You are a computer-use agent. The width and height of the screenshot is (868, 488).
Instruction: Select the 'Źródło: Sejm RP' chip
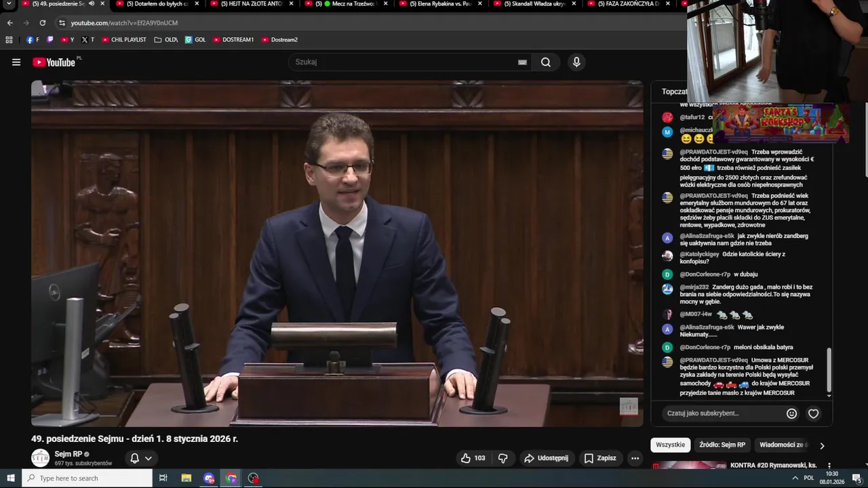coord(722,445)
